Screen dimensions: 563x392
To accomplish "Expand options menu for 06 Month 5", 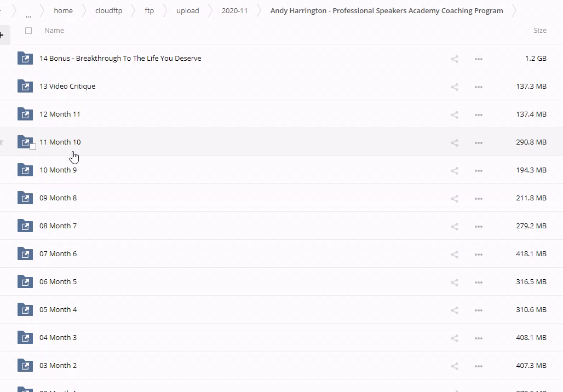I will [478, 283].
